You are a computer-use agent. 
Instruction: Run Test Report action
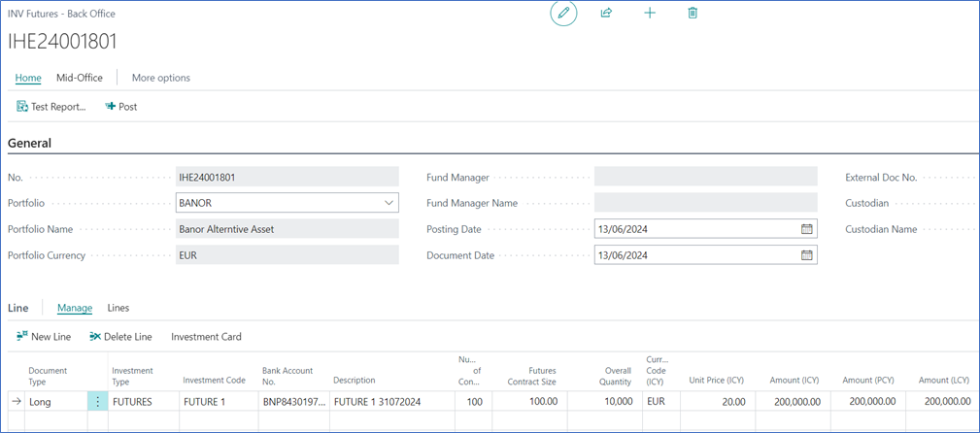[x=51, y=107]
